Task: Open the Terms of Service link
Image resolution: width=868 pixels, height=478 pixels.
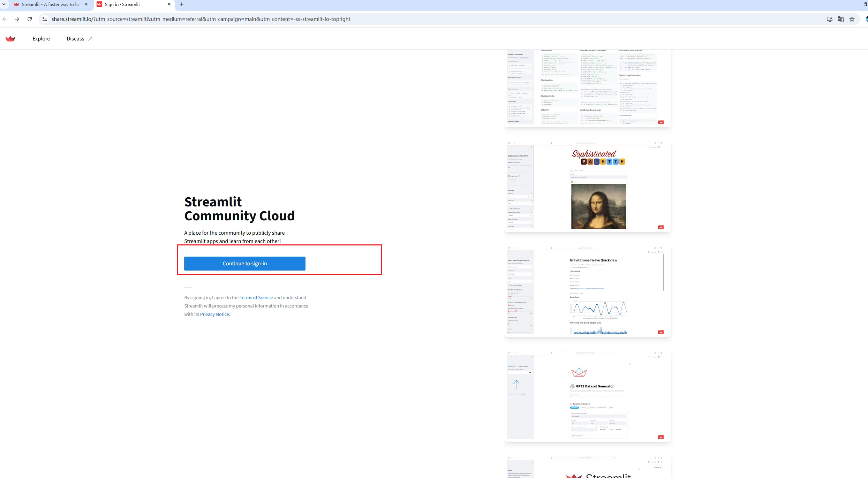Action: [x=256, y=297]
